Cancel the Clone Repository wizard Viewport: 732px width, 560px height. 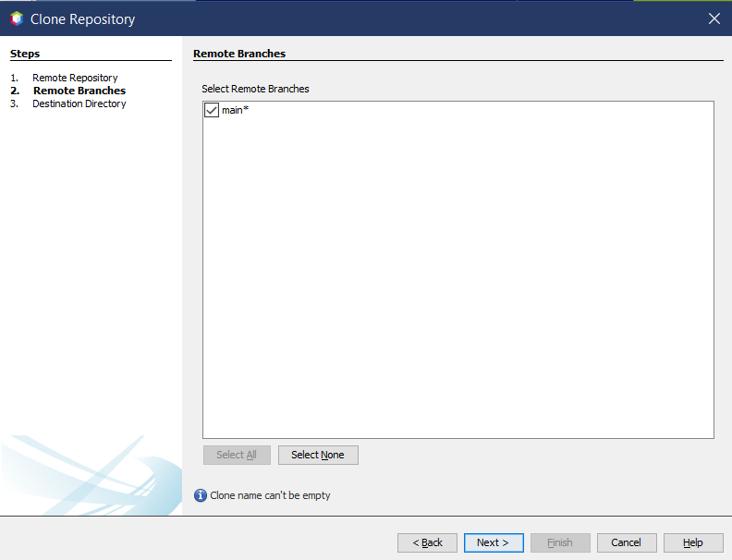click(x=627, y=542)
